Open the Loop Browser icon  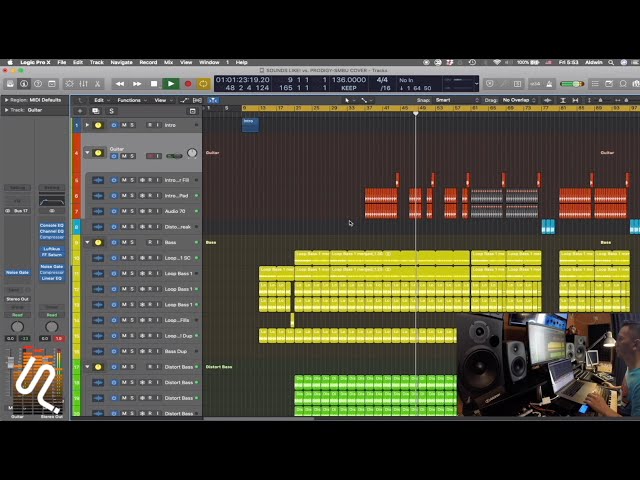coord(623,84)
